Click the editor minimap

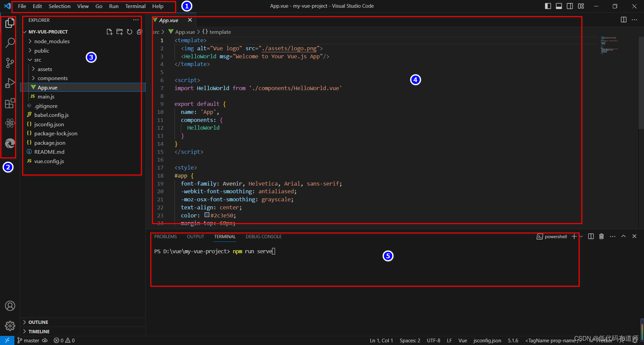coord(610,45)
